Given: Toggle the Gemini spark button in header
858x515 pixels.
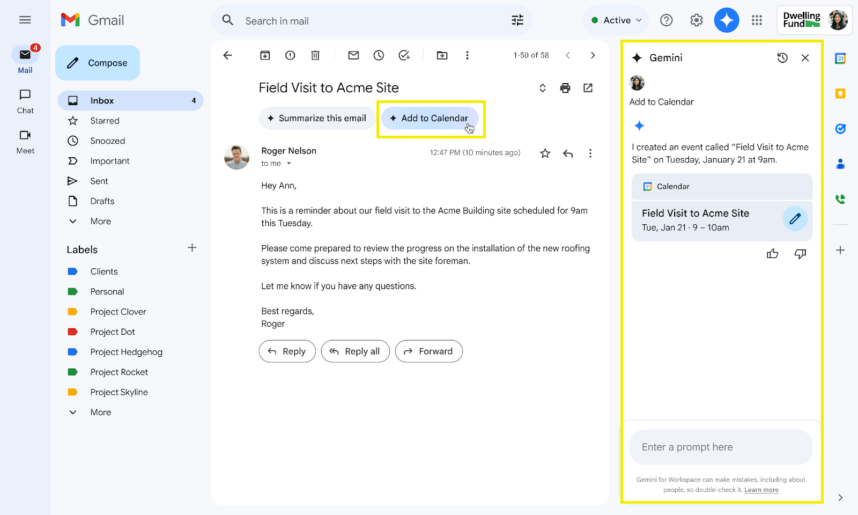Looking at the screenshot, I should click(726, 20).
